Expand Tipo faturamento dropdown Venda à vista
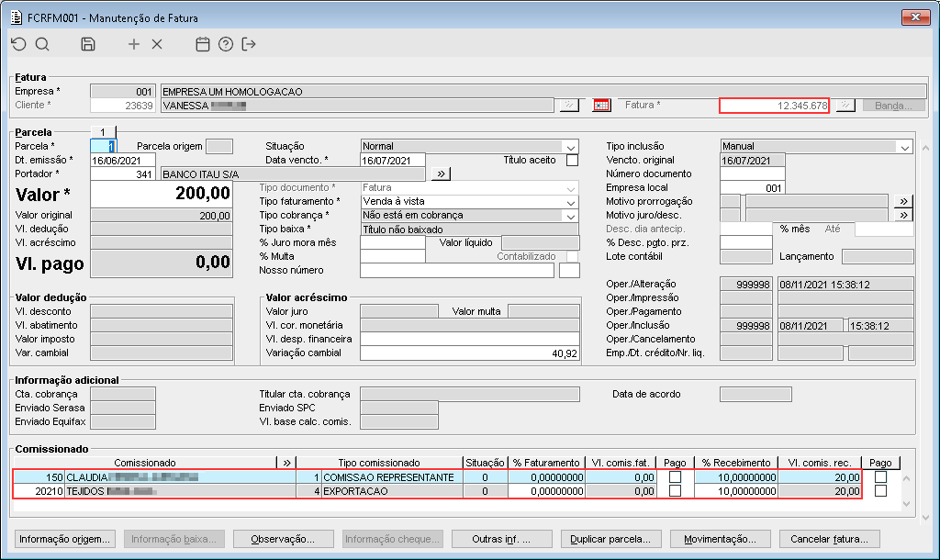Screen dimensions: 940x560 (x=570, y=202)
